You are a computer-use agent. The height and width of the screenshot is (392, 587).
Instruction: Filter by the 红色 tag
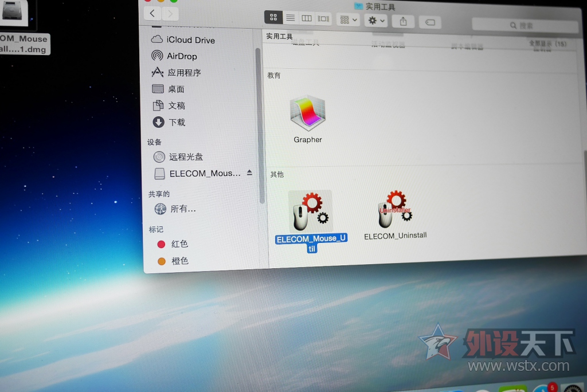pos(179,244)
